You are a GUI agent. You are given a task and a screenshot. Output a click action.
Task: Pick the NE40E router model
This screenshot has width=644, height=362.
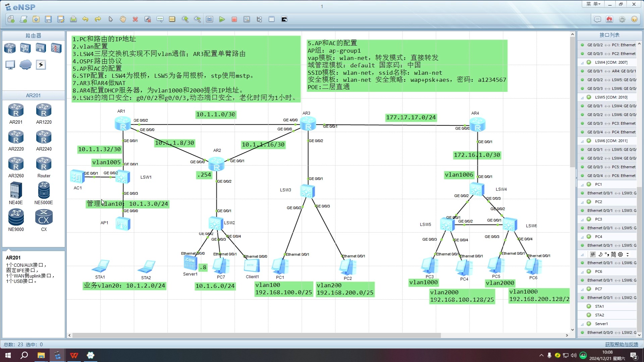(16, 193)
